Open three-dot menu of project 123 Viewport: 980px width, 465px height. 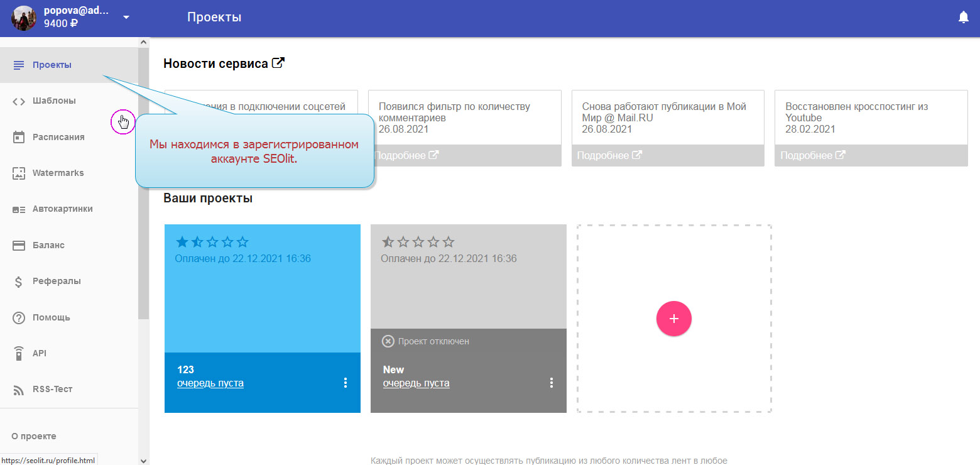[346, 383]
